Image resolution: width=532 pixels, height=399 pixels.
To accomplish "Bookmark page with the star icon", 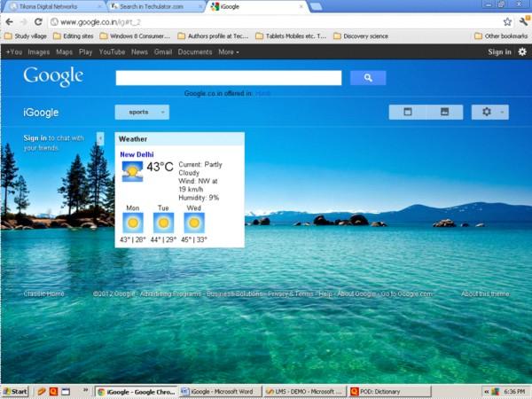I will click(507, 22).
